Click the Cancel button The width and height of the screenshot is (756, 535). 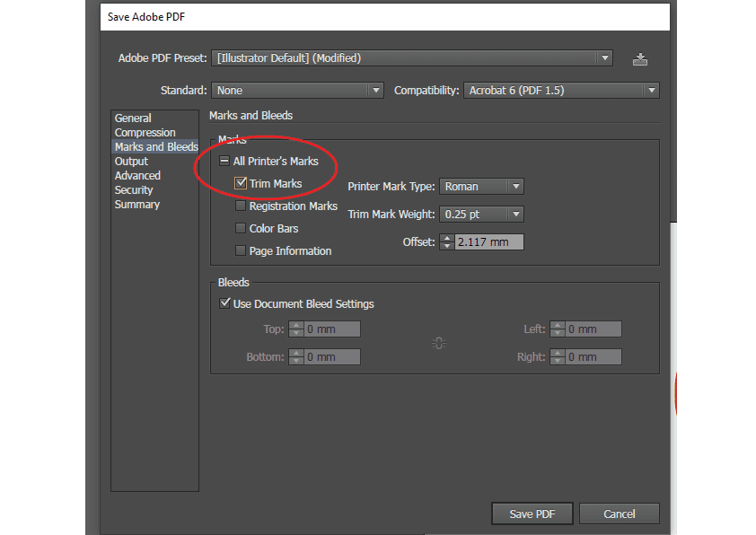click(619, 513)
